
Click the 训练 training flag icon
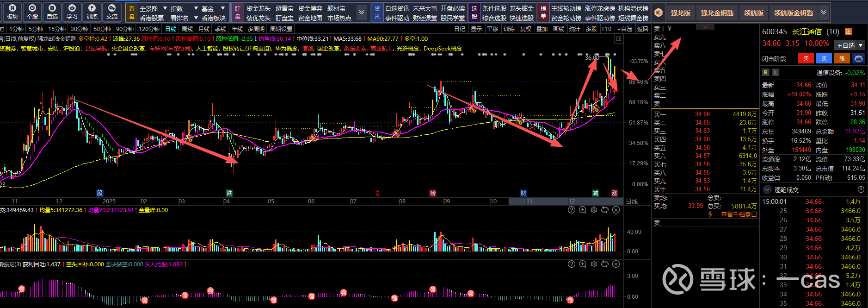[x=92, y=12]
